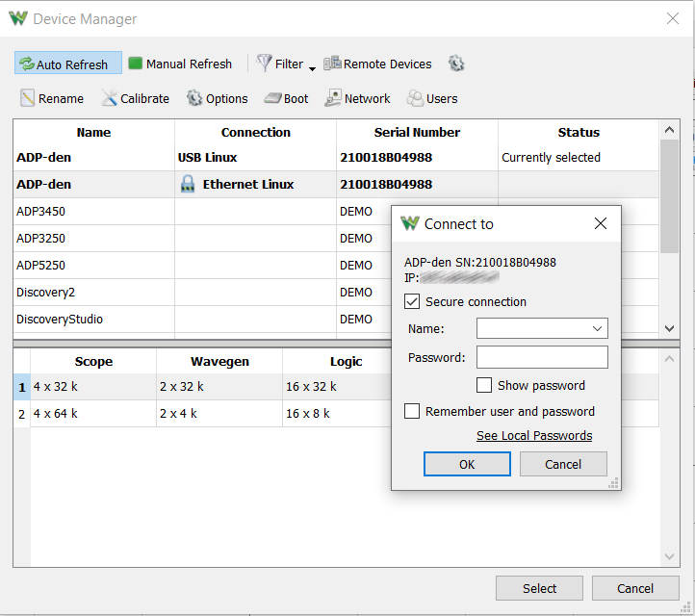Click the device list scroll-down arrow
Viewport: 695px width, 616px height.
669,328
